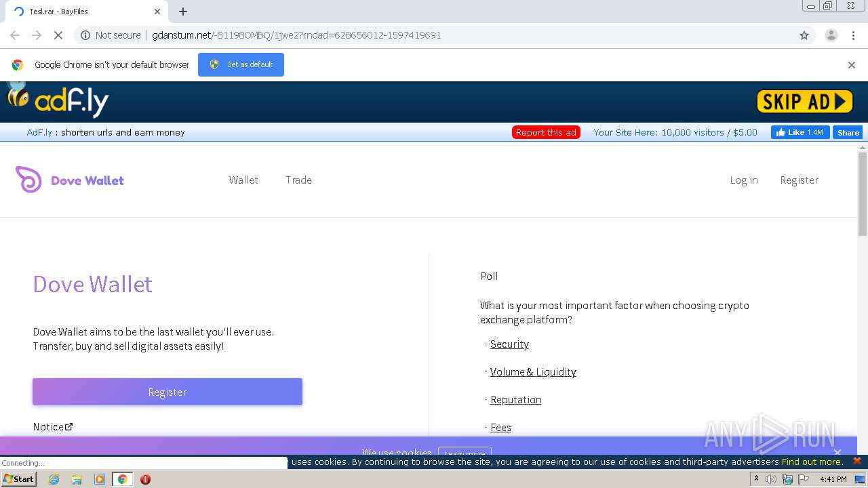Open Log in page
868x488 pixels.
(x=744, y=180)
